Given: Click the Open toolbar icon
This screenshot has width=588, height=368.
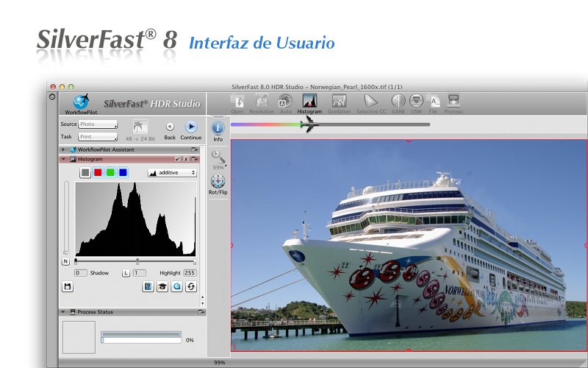Looking at the screenshot, I should (237, 101).
